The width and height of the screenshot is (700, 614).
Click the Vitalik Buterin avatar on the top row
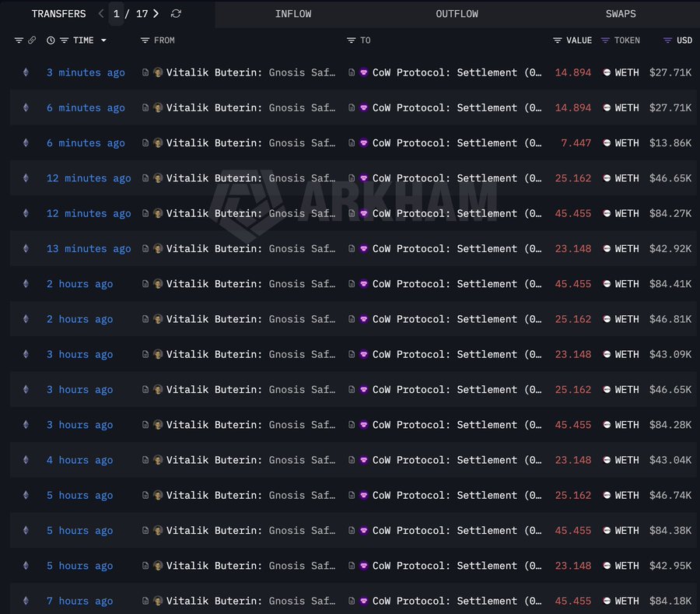click(x=158, y=72)
